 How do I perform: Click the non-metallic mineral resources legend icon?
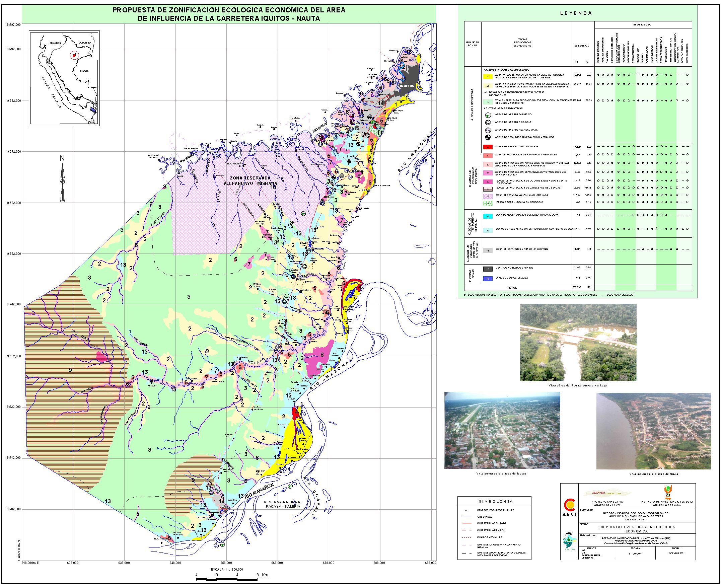pyautogui.click(x=488, y=138)
